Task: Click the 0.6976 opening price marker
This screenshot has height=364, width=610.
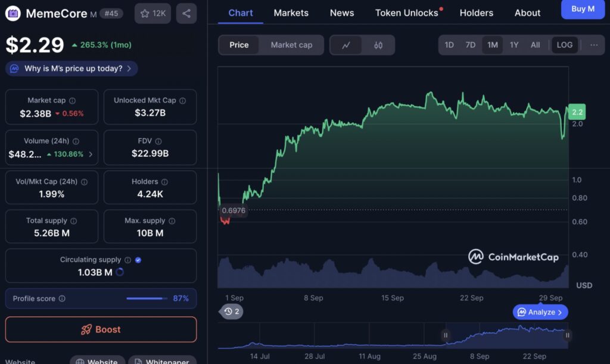Action: (x=233, y=211)
